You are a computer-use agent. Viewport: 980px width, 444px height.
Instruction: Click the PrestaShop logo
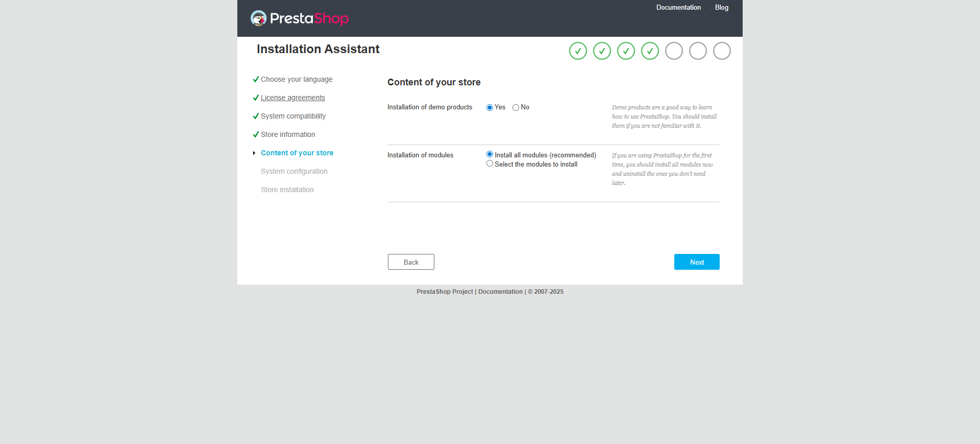(x=300, y=18)
